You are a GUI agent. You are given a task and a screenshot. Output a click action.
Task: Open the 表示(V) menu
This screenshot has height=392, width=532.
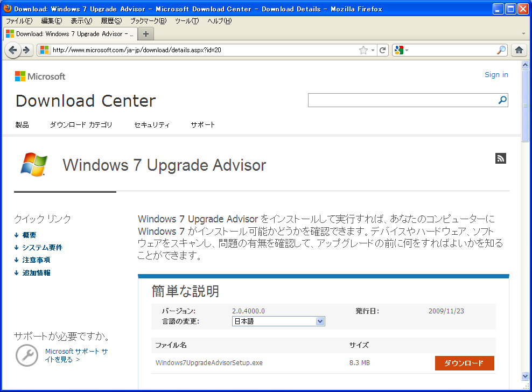[x=81, y=21]
